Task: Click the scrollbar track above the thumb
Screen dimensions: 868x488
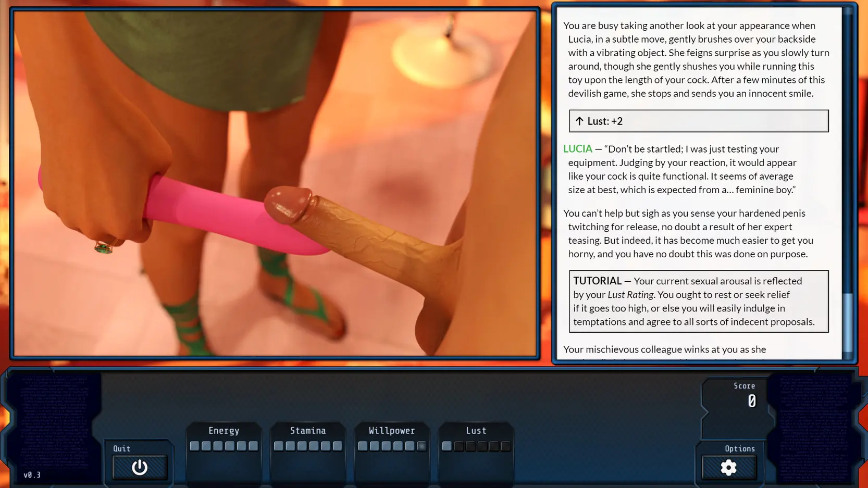Action: (848, 156)
